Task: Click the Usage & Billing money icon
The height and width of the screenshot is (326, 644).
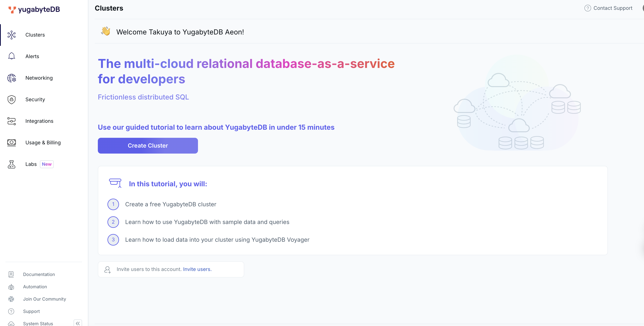Action: coord(12,143)
